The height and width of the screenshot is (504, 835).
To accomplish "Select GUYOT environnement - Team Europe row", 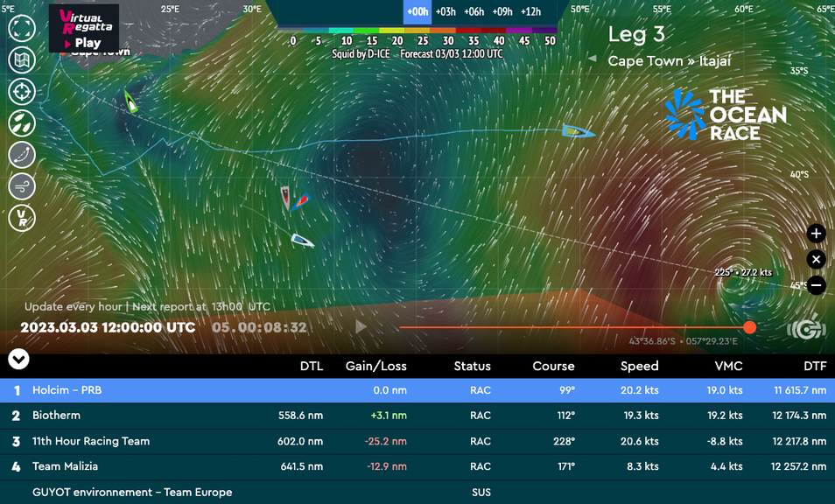I will pyautogui.click(x=417, y=493).
